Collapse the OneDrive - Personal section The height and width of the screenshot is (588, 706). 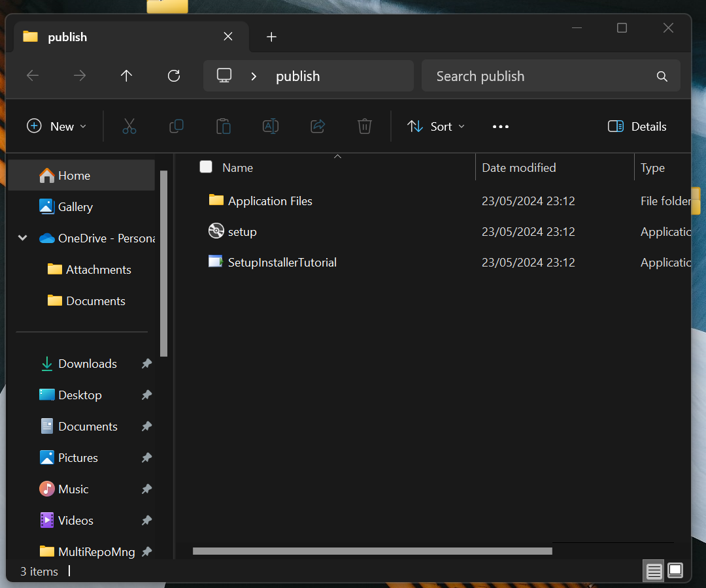22,238
